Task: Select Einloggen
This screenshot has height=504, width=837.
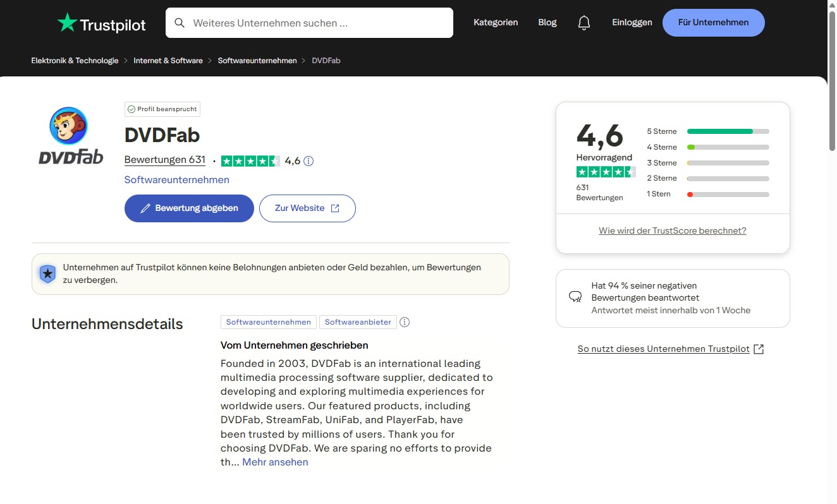Action: (x=632, y=22)
